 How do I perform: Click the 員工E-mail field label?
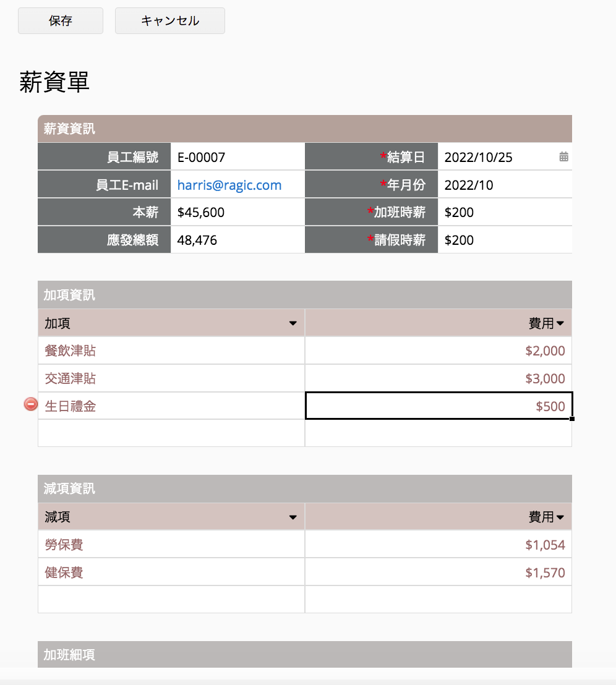[x=105, y=185]
